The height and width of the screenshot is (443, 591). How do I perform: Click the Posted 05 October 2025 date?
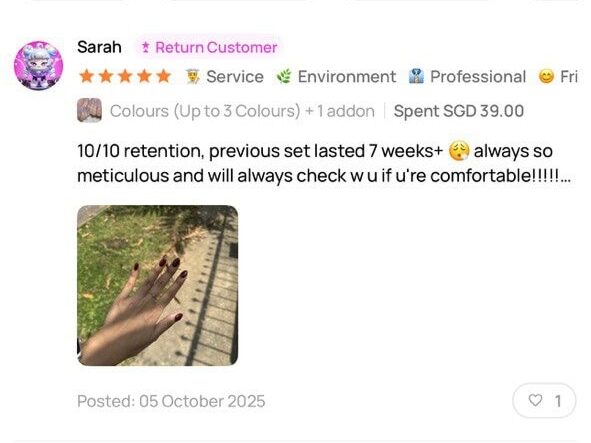[x=171, y=401]
